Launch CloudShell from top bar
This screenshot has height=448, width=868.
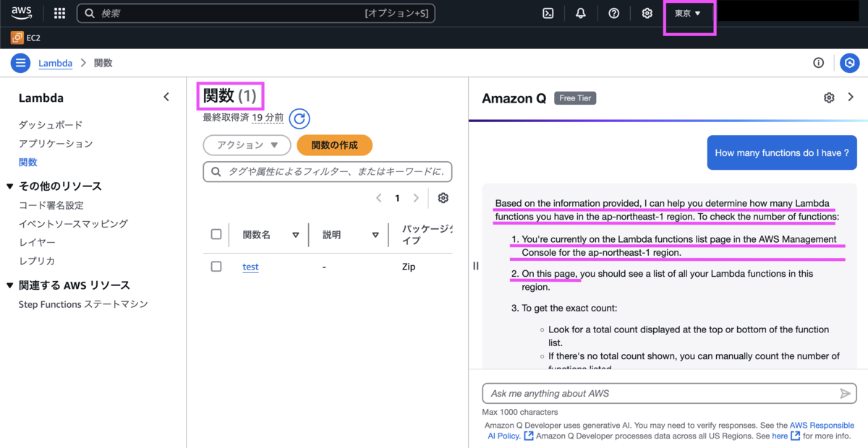click(x=549, y=13)
